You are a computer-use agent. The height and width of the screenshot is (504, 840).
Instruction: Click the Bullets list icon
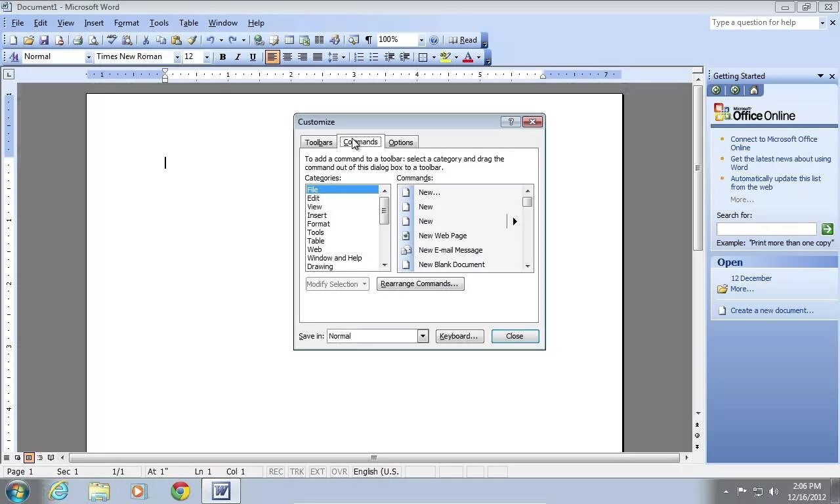click(x=374, y=57)
